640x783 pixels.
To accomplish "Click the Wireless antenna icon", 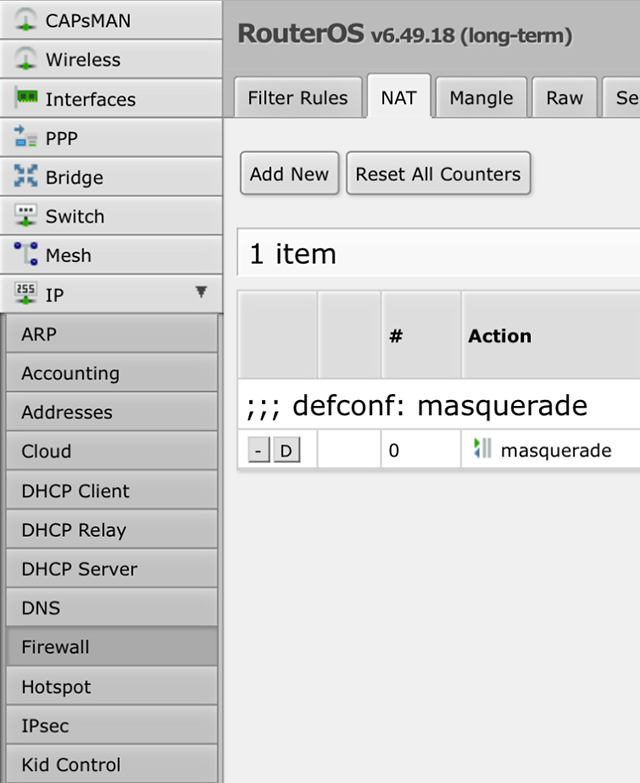I will [26, 60].
